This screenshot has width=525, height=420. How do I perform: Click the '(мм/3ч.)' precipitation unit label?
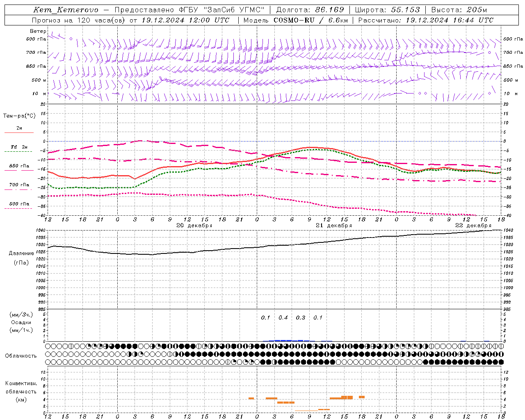21,315
